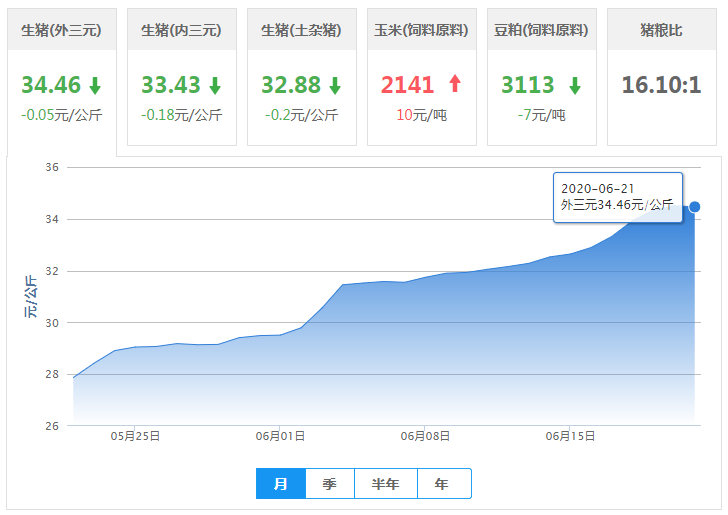
Task: Click green down arrow beside 33.43
Action: 215,85
